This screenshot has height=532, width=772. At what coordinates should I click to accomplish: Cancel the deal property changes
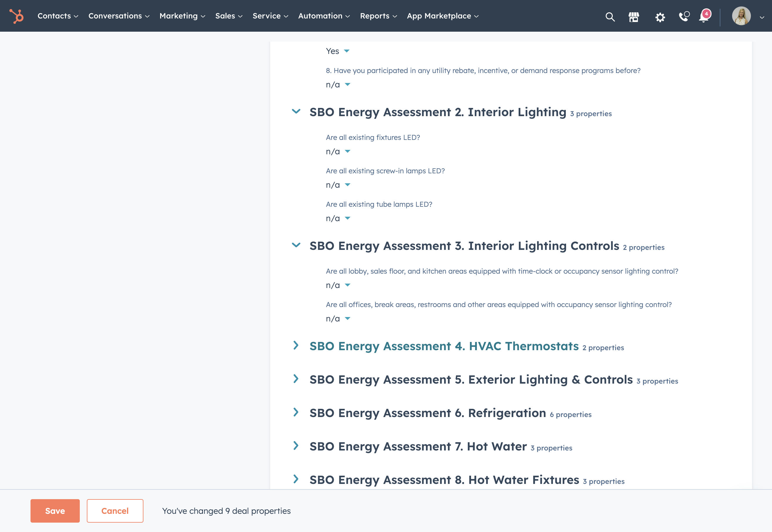[x=115, y=511]
